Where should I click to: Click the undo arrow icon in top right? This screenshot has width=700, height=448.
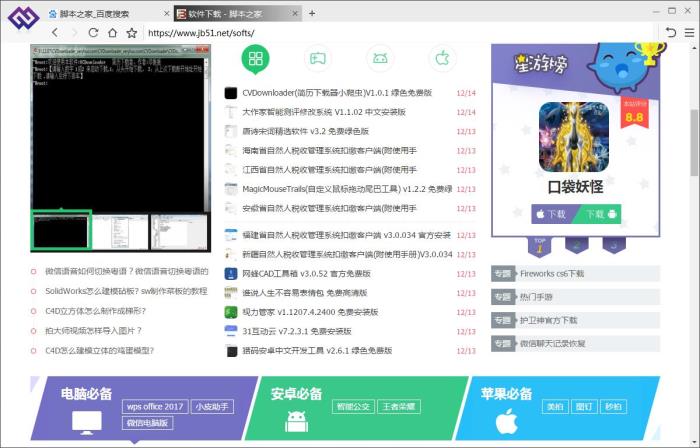(665, 32)
